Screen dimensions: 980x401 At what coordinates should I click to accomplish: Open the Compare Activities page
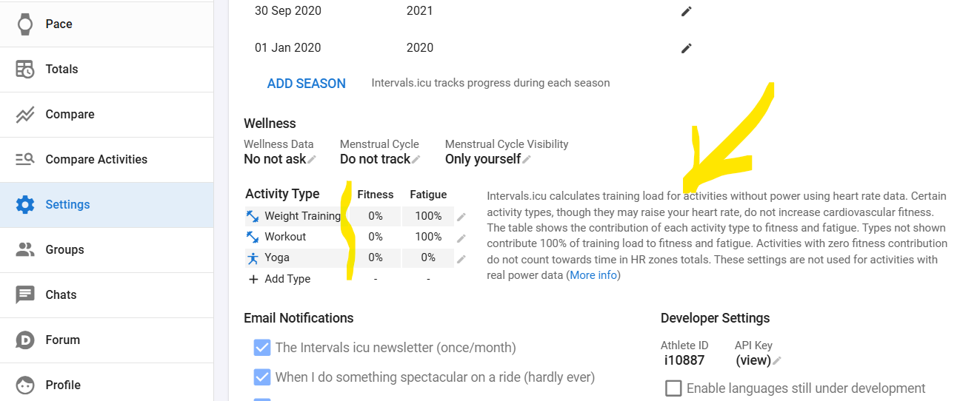click(96, 159)
